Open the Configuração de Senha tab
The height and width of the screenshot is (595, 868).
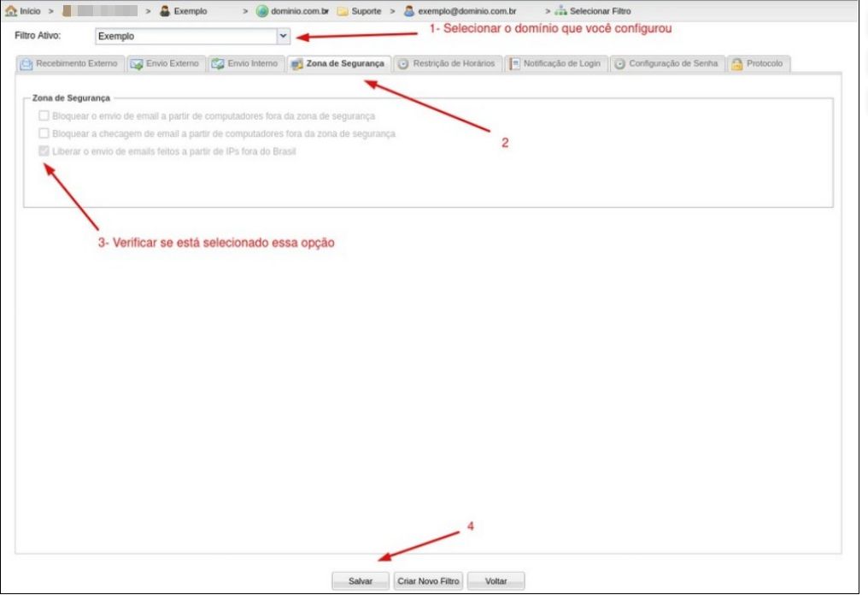point(667,64)
